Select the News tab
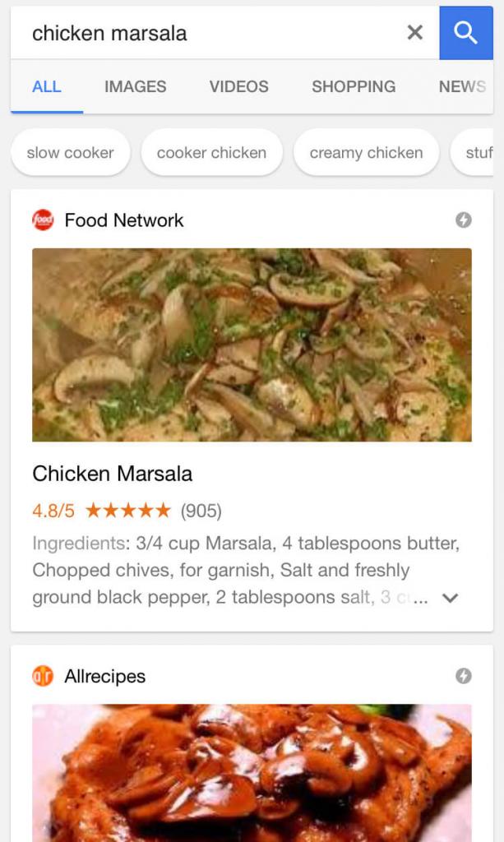The height and width of the screenshot is (842, 504). (x=462, y=86)
